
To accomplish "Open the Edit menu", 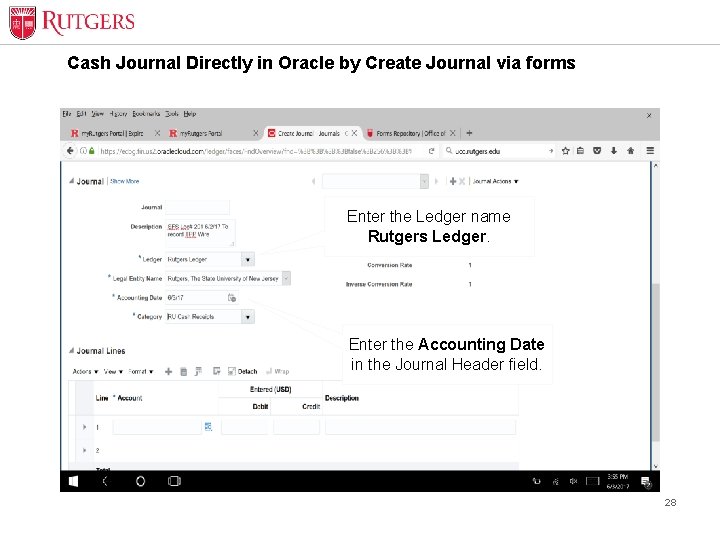I will (x=81, y=113).
